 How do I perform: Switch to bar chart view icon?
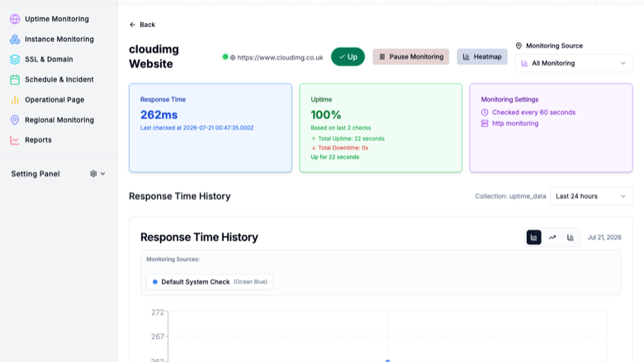tap(571, 237)
